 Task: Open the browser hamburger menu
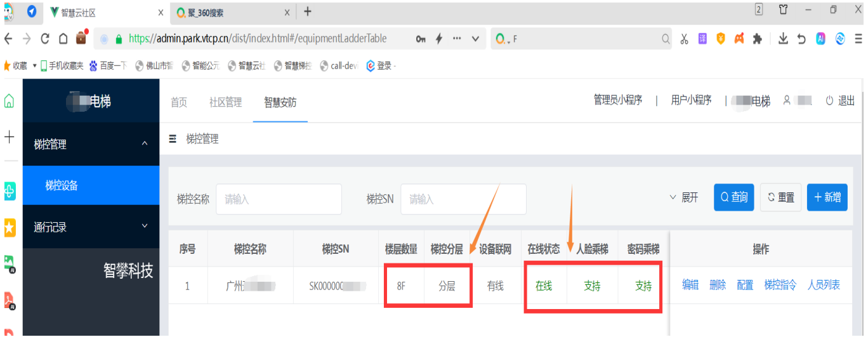point(858,39)
